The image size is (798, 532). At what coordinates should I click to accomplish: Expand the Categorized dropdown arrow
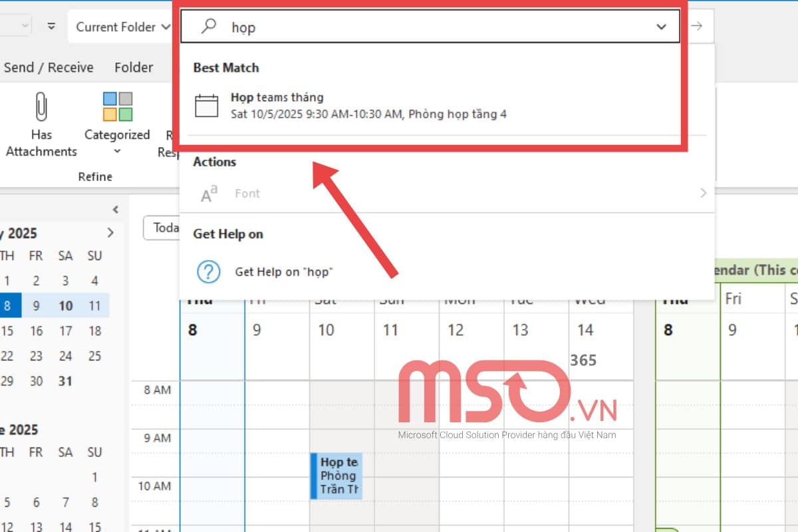[118, 152]
